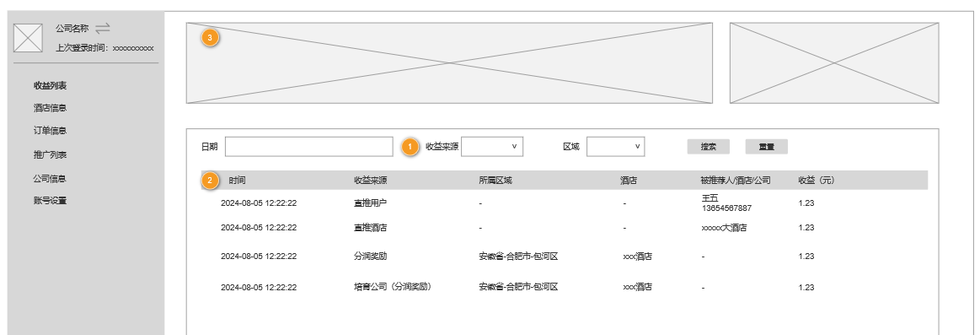Click the 培育公司（分润奖励） source cell
Viewport: 980px width, 335px height.
[x=393, y=288]
